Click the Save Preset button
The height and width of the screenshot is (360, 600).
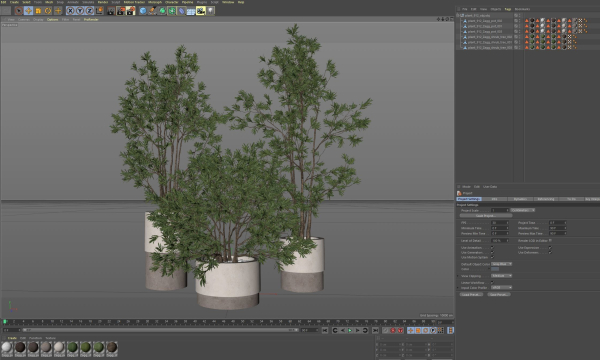pos(499,295)
